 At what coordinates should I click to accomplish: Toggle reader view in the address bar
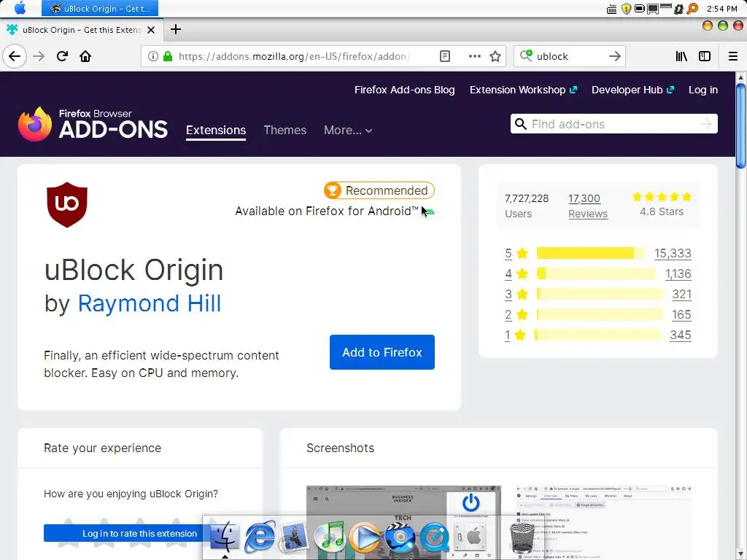click(444, 56)
